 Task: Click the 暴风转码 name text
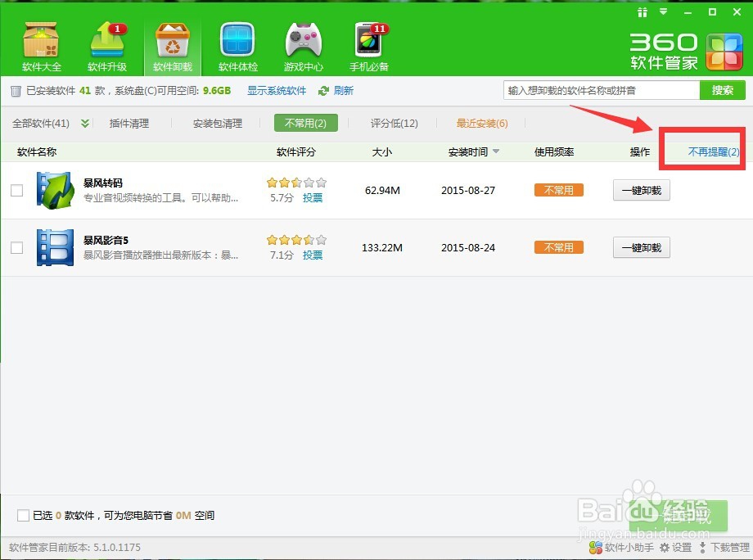pos(103,183)
